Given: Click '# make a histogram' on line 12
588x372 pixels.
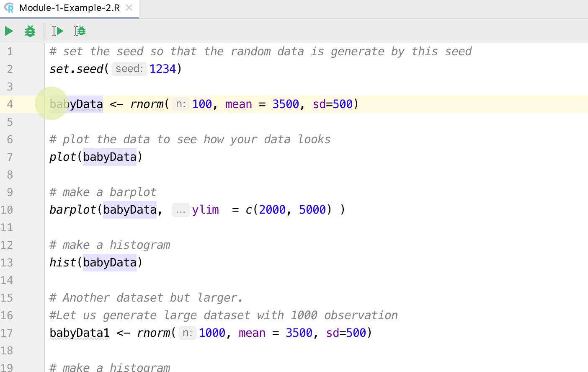Looking at the screenshot, I should pyautogui.click(x=110, y=245).
